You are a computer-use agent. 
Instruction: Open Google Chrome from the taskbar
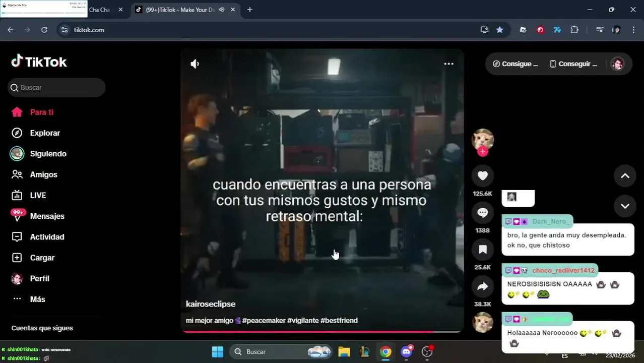[385, 352]
